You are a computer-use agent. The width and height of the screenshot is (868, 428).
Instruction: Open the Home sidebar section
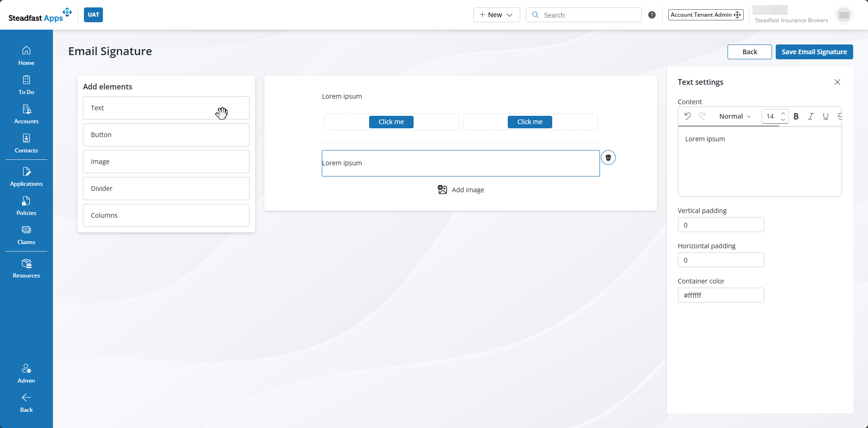(x=26, y=56)
